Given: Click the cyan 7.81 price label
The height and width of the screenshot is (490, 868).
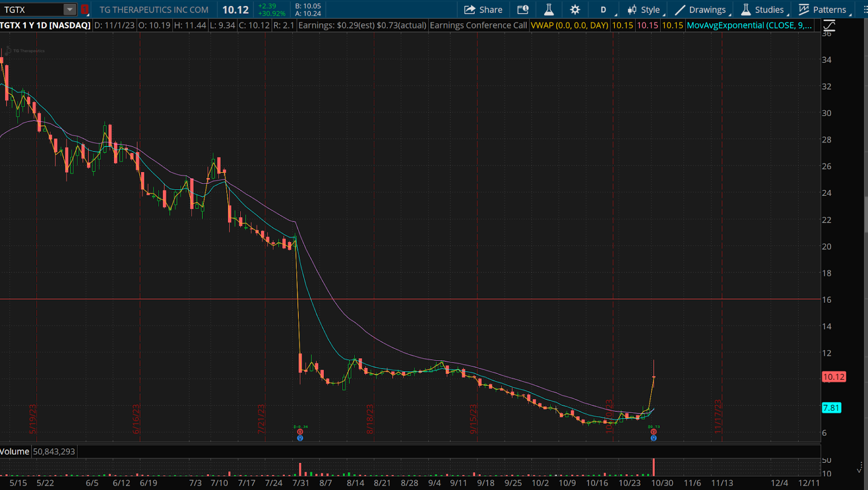Looking at the screenshot, I should 831,408.
